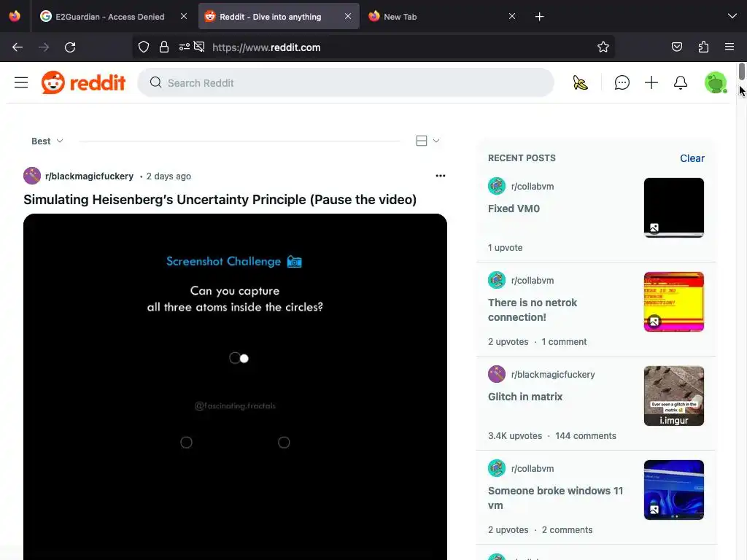
Task: Open the Glitch in matrix imgur thumbnail
Action: click(x=673, y=396)
